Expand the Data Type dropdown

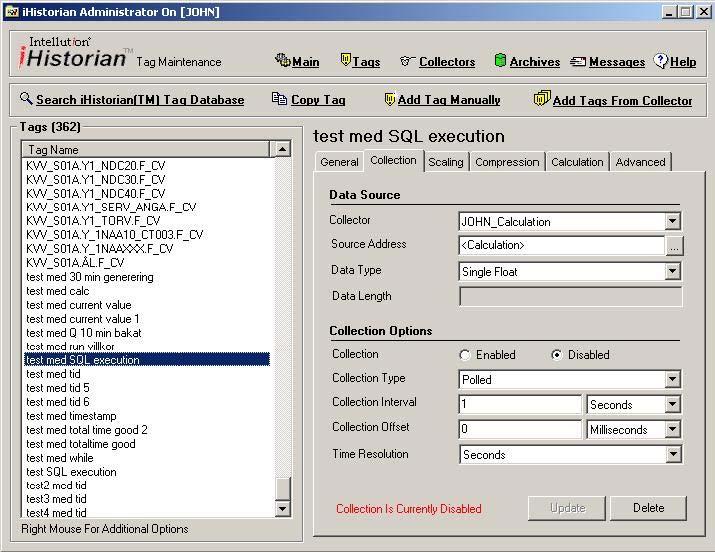coord(672,271)
